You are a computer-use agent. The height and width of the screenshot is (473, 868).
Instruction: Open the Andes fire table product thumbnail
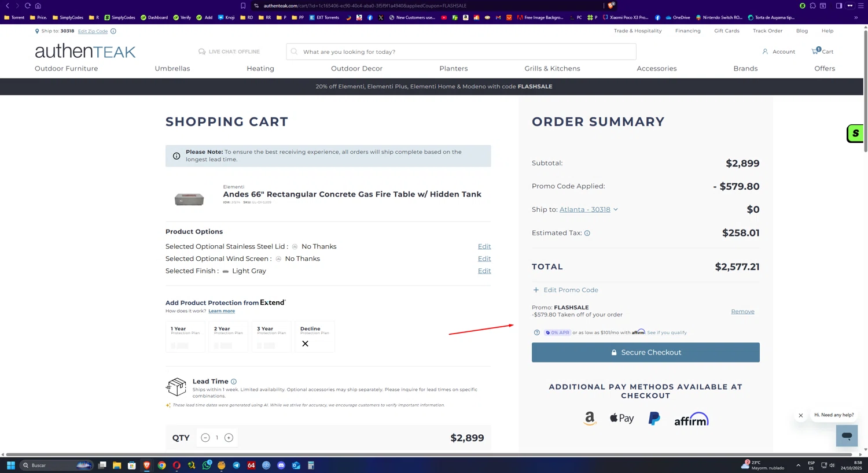point(189,199)
